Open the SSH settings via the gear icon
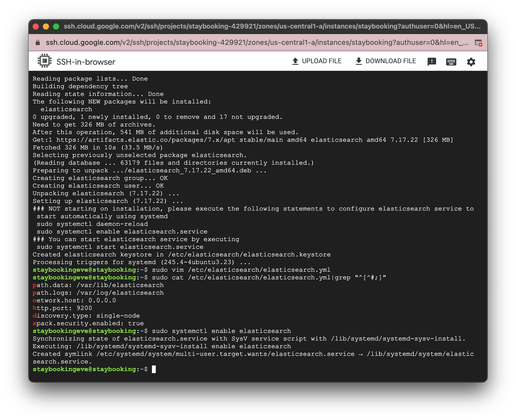Viewport: 516px width, 420px height. [x=471, y=61]
